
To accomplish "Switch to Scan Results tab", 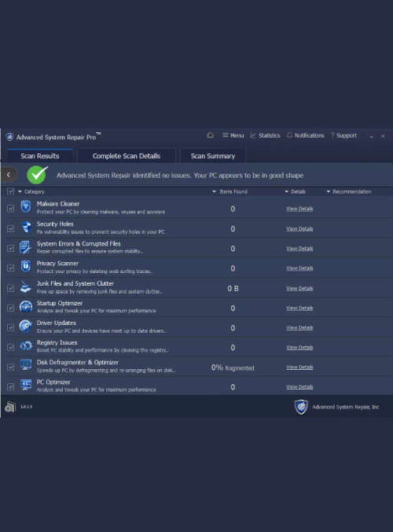I will click(x=40, y=156).
